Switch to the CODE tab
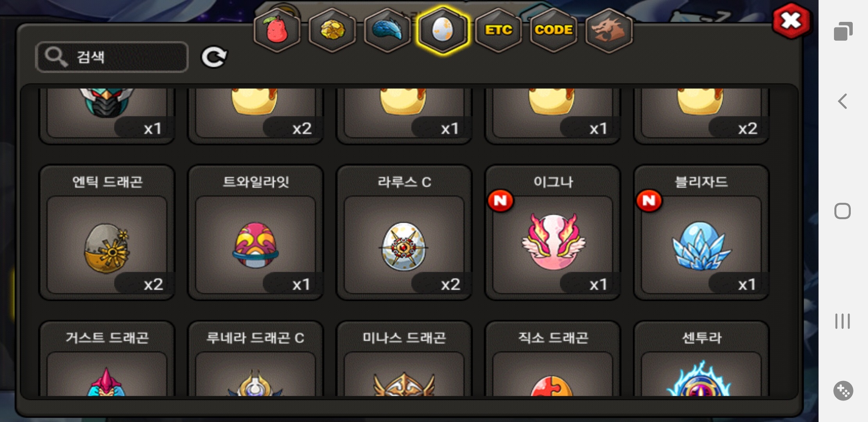This screenshot has width=868, height=422. [554, 30]
